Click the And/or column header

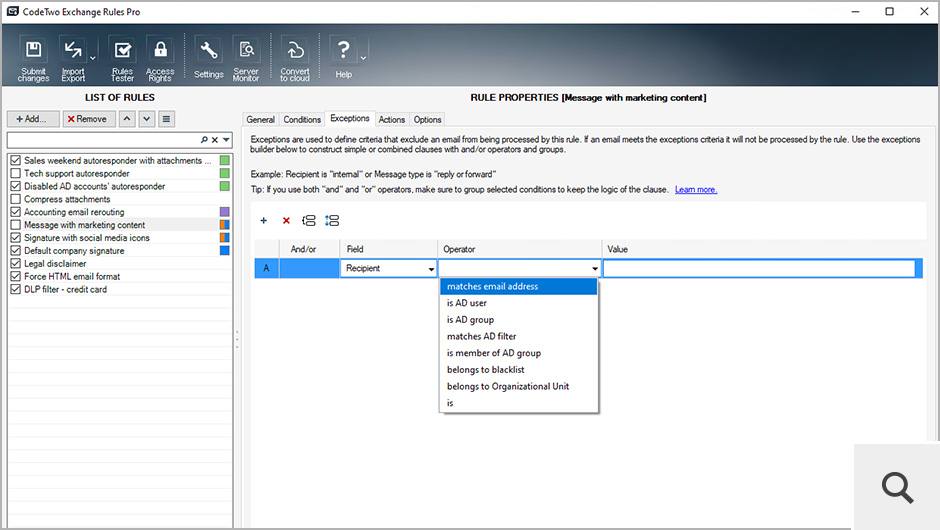click(309, 249)
